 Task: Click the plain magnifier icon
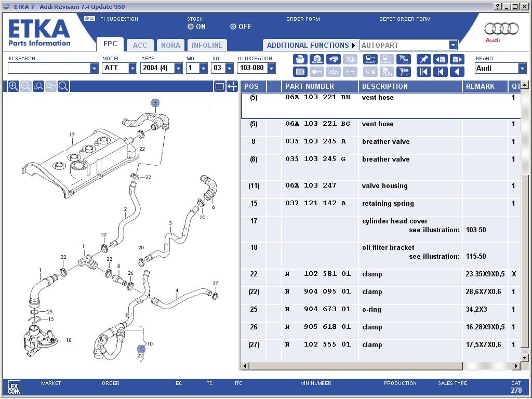click(63, 86)
